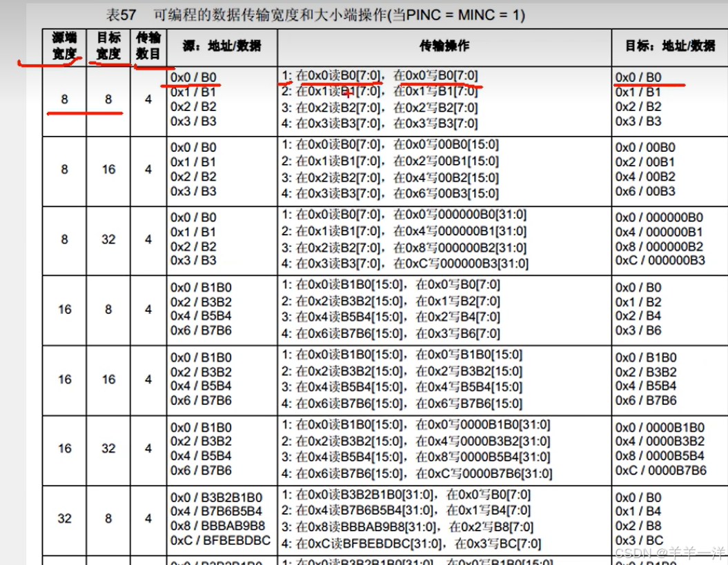Click the line '3: 在0x8读BBBAB9B8[31:0], 在0x2写B8[7:0]'
This screenshot has width=728, height=565.
pos(407,527)
